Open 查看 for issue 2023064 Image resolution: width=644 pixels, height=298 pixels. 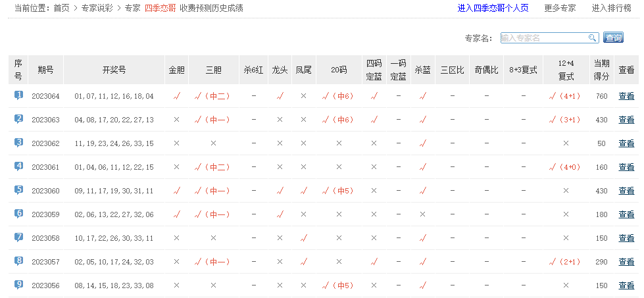tap(626, 96)
